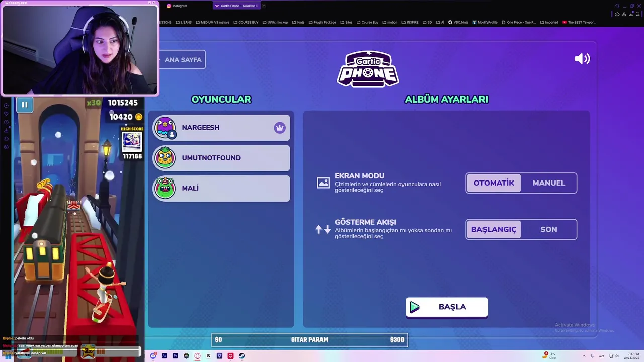Click the up-down arrows beside GÖSTERME AKIŞI

[323, 229]
